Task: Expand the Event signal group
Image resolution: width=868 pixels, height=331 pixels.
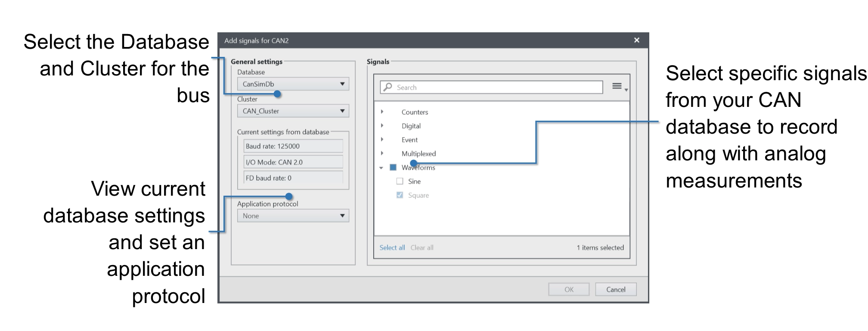Action: pyautogui.click(x=382, y=140)
